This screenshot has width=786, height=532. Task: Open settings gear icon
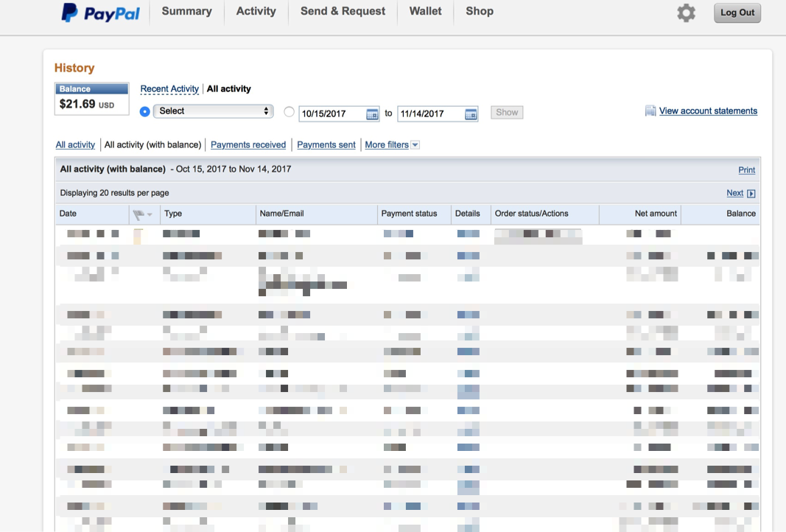point(686,13)
